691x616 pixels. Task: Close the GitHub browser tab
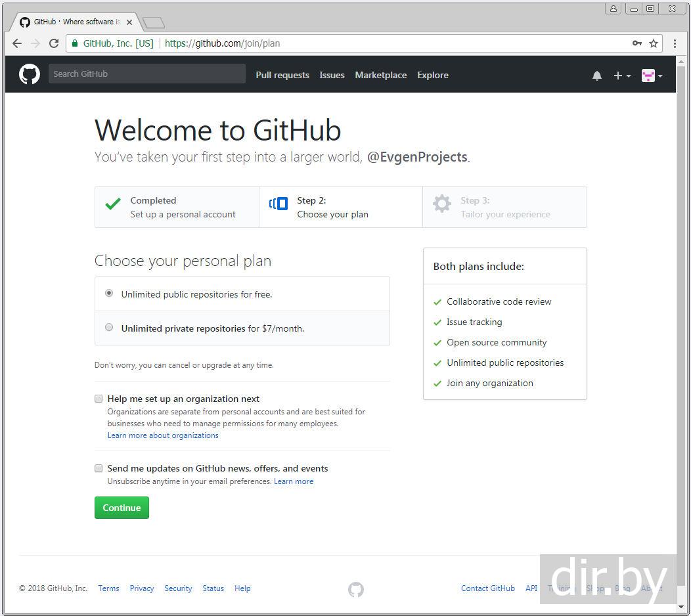click(129, 22)
